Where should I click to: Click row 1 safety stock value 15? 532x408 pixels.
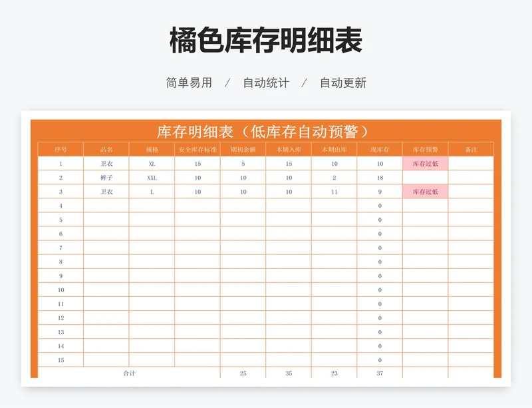[x=198, y=164]
